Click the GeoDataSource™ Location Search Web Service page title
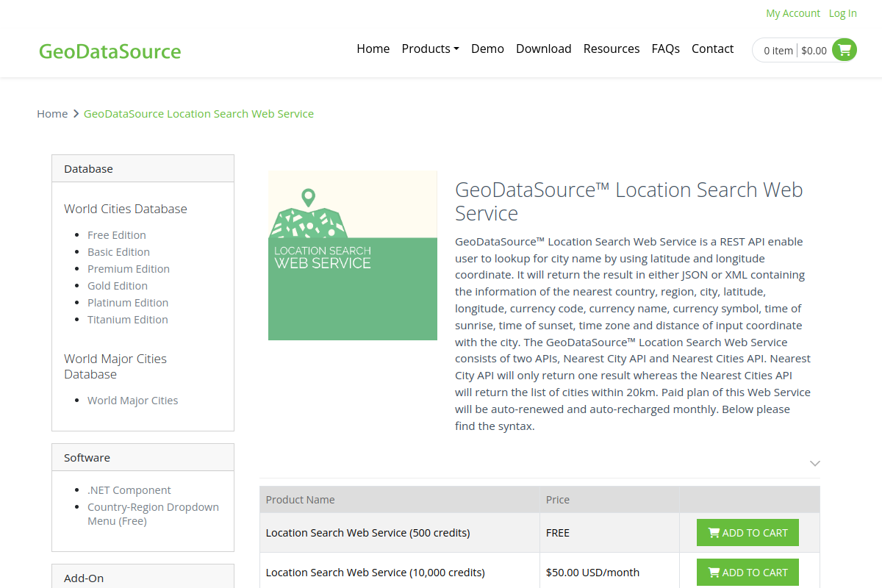The image size is (882, 588). click(x=629, y=201)
